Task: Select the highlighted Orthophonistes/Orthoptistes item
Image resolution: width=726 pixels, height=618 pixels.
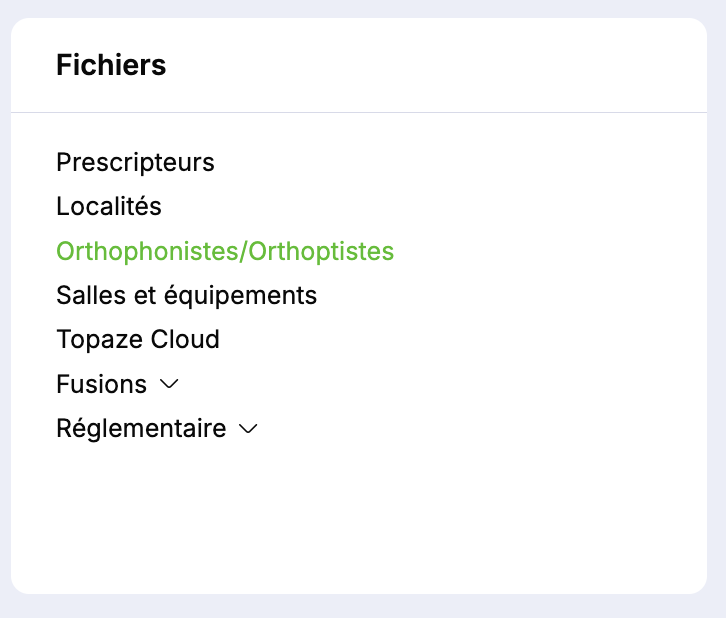Action: pos(225,251)
